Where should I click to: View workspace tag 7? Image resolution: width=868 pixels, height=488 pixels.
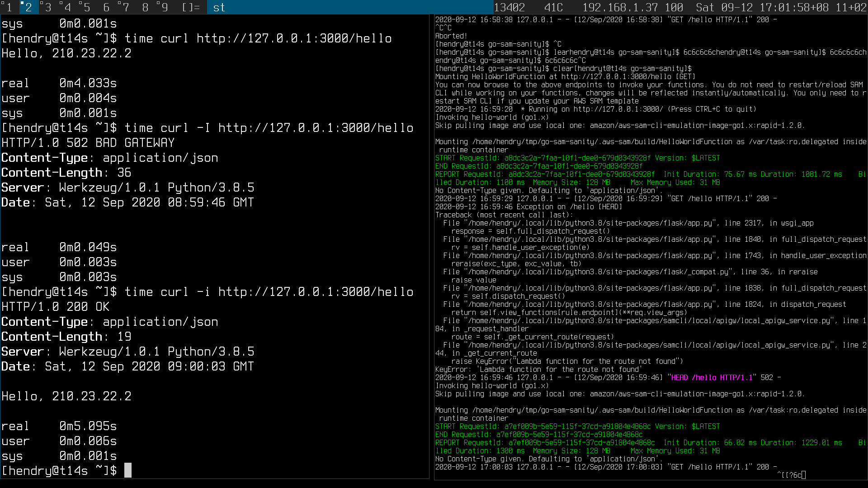[126, 7]
